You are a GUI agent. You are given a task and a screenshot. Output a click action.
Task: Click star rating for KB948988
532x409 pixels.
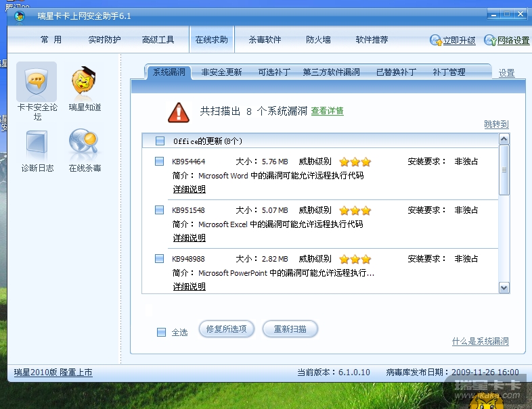coord(355,260)
